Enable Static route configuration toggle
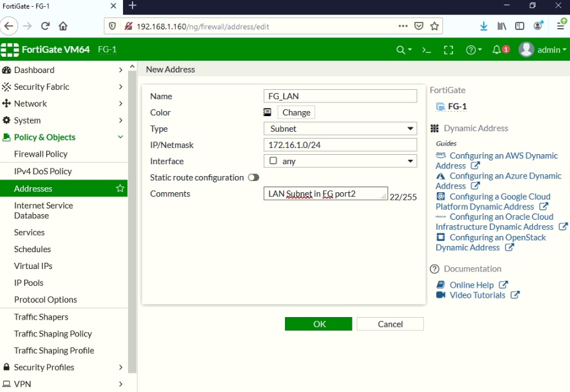 pos(254,177)
